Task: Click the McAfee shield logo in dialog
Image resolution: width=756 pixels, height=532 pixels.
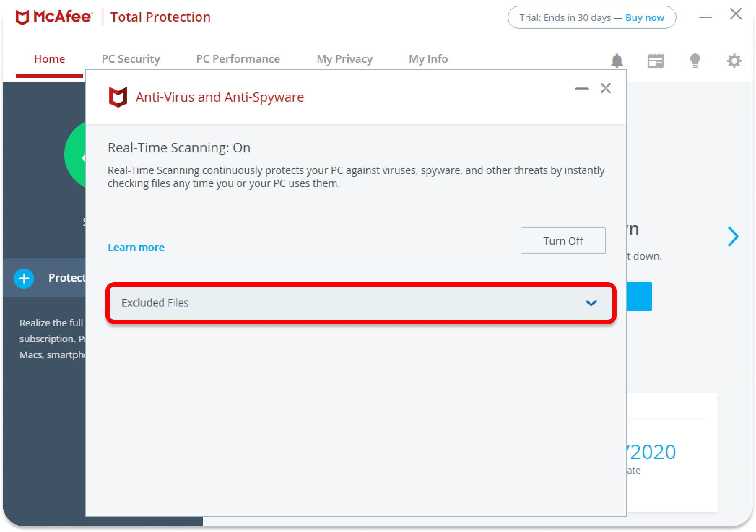Action: tap(118, 97)
